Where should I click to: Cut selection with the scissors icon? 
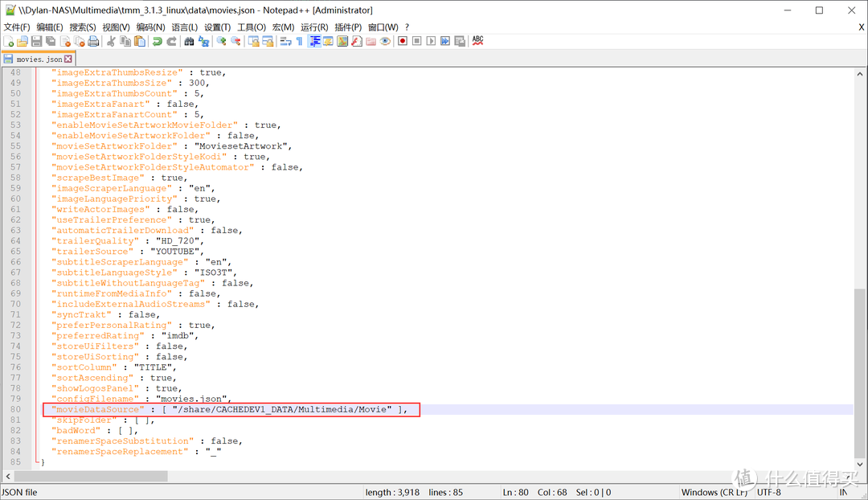pyautogui.click(x=111, y=42)
